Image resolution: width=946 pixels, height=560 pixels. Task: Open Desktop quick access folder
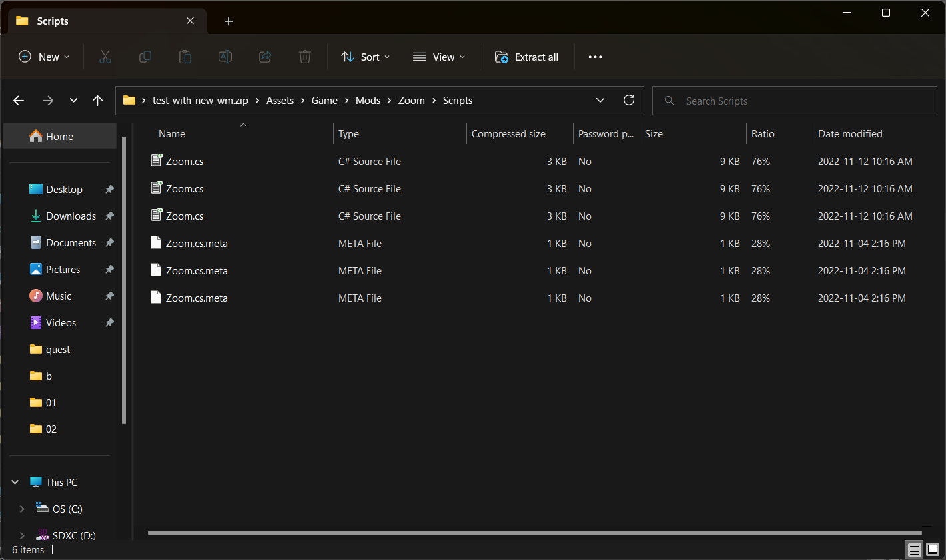(64, 190)
